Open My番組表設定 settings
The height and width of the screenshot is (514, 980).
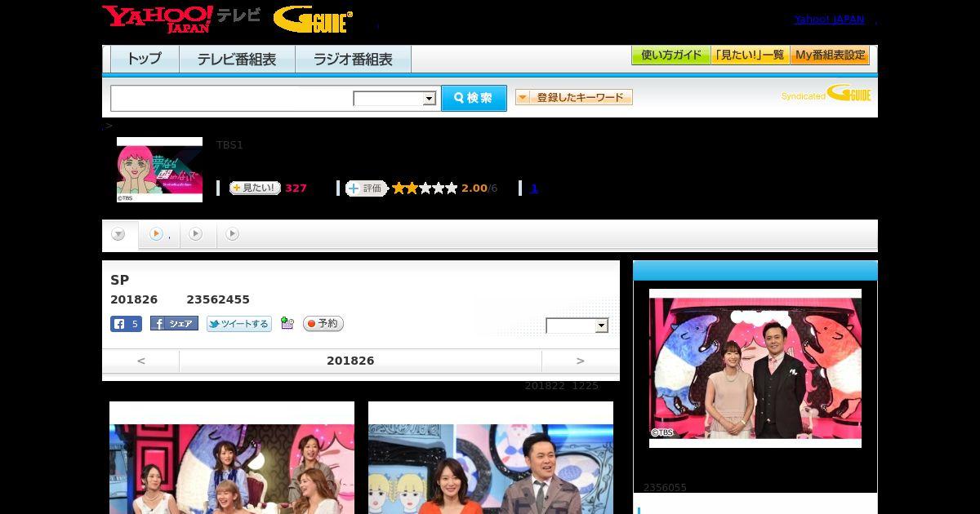(830, 55)
